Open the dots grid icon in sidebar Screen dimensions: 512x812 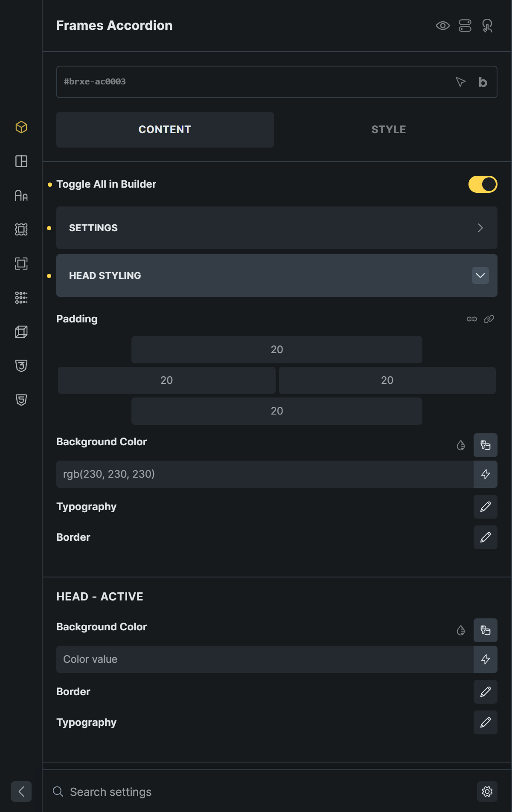21,298
